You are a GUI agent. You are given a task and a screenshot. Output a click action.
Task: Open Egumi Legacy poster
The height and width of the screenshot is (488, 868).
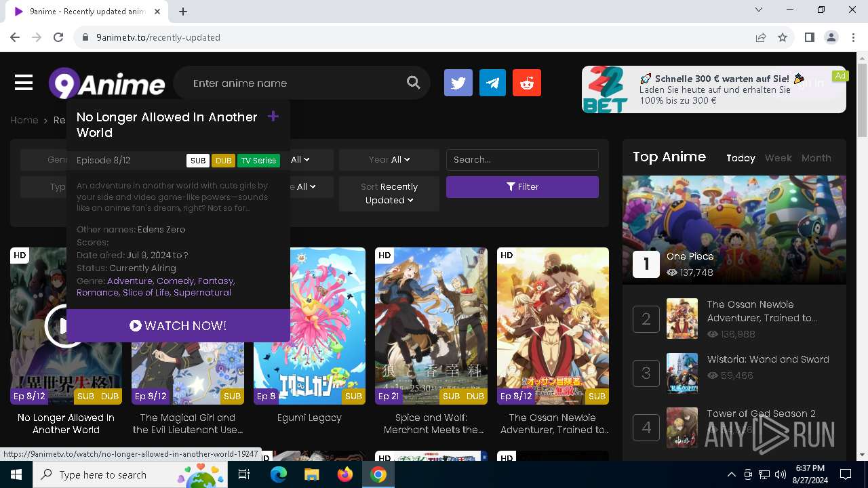tap(309, 326)
